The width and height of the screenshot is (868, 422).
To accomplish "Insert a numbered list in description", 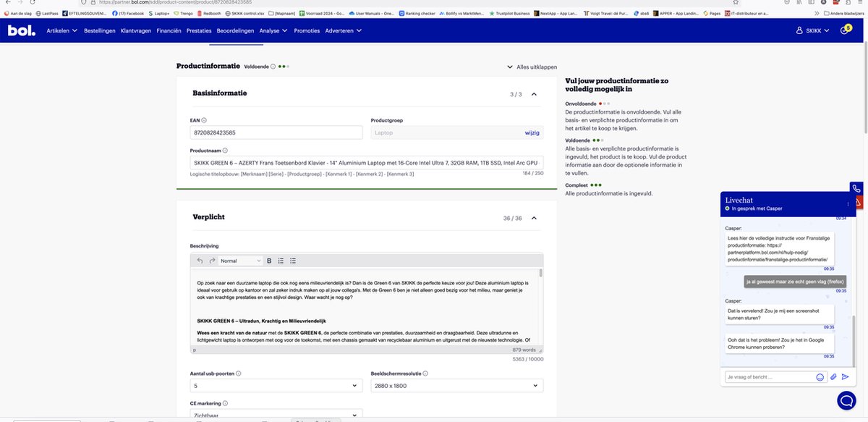I will tap(281, 261).
